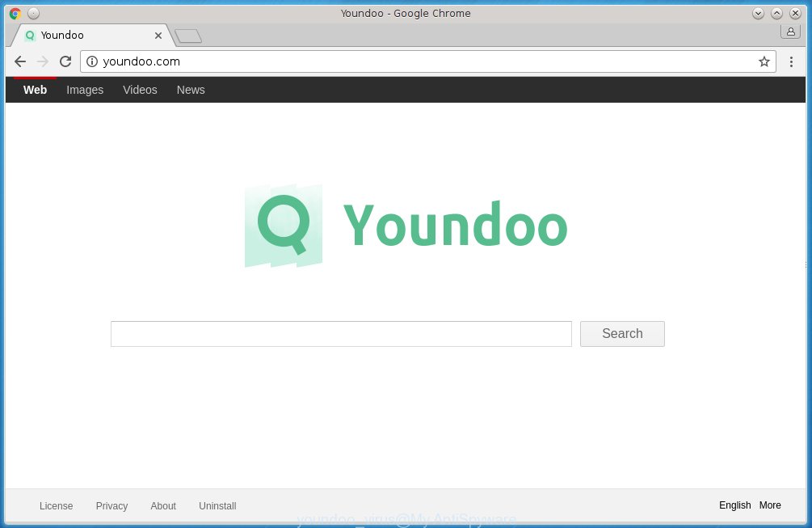Open the Chrome user profile button
This screenshot has height=528, width=812.
790,32
